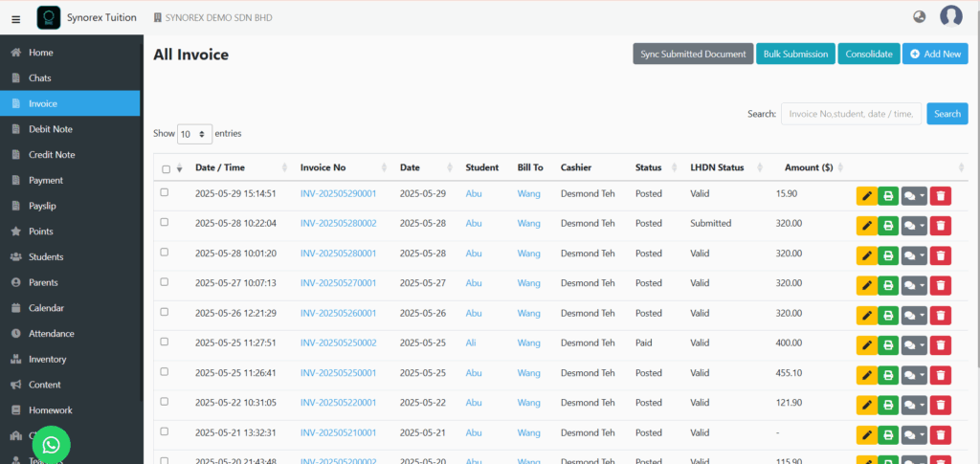Click Sync Submitted Document button
980x464 pixels.
(693, 54)
